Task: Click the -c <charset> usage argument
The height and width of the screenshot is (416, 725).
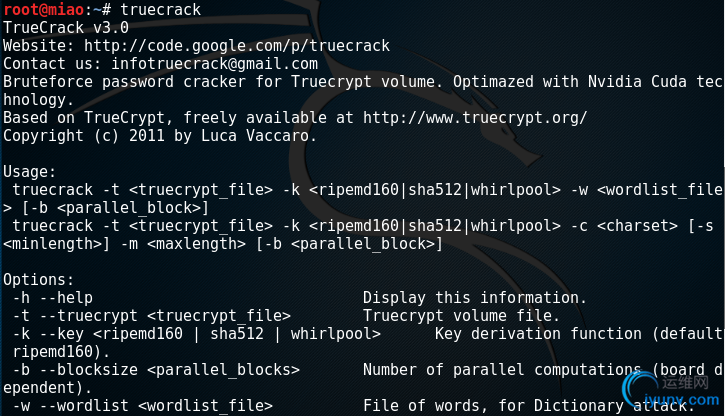Action: point(624,226)
